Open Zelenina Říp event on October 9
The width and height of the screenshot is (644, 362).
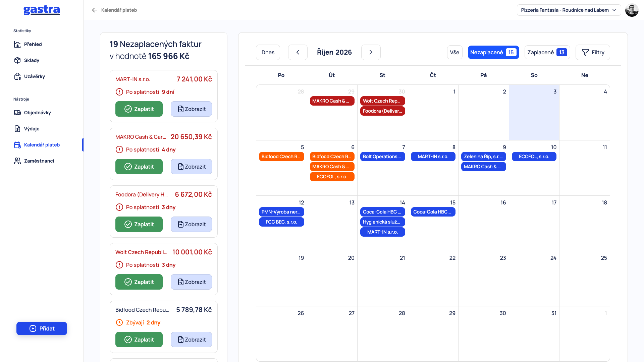pos(483,157)
